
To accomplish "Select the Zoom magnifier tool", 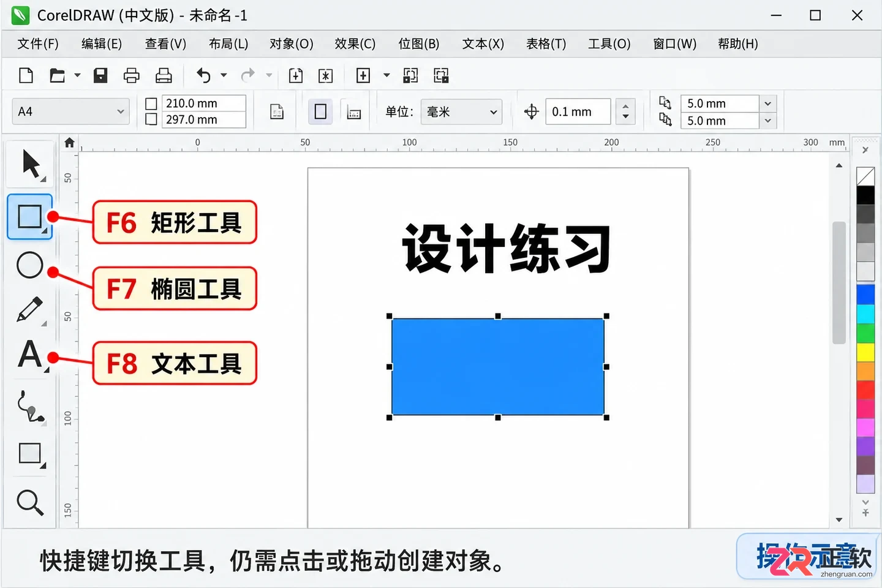I will (30, 502).
